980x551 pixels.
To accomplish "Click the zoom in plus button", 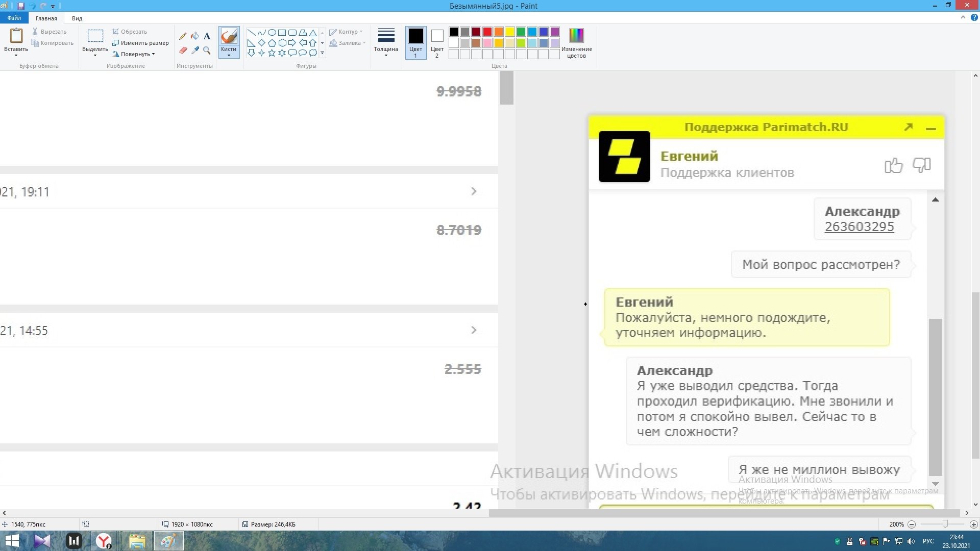I will 973,524.
